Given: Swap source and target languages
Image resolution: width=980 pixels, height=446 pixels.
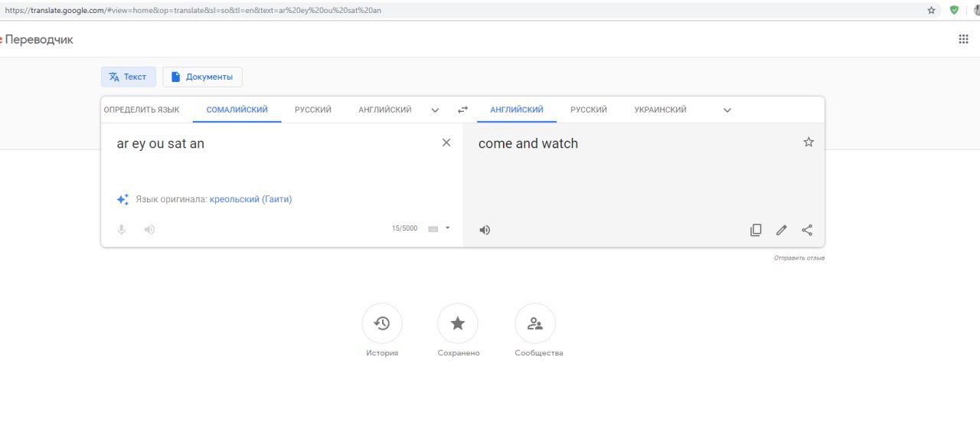Looking at the screenshot, I should (x=462, y=110).
